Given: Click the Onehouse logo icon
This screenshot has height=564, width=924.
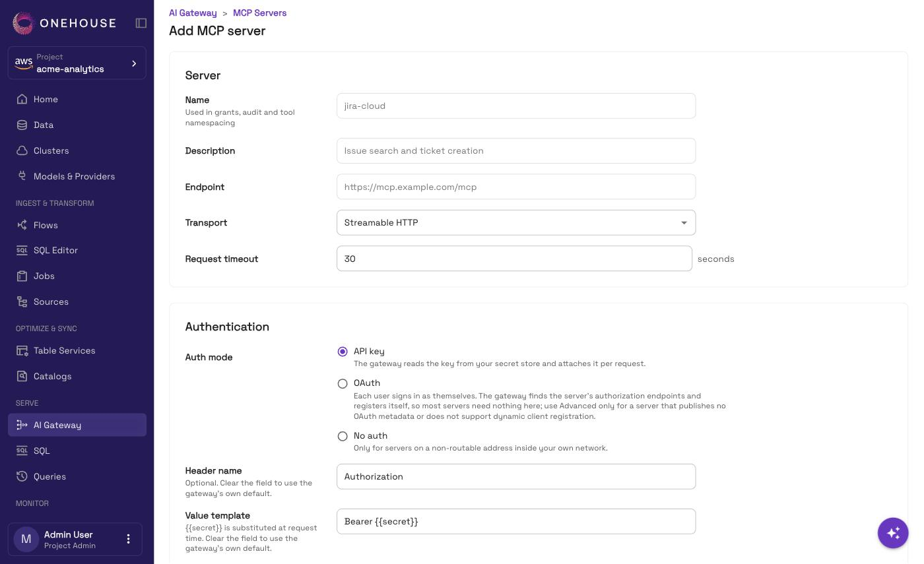Looking at the screenshot, I should coord(23,23).
